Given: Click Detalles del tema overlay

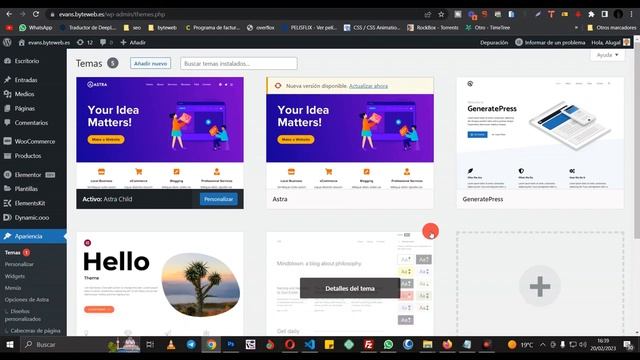Looking at the screenshot, I should (350, 288).
